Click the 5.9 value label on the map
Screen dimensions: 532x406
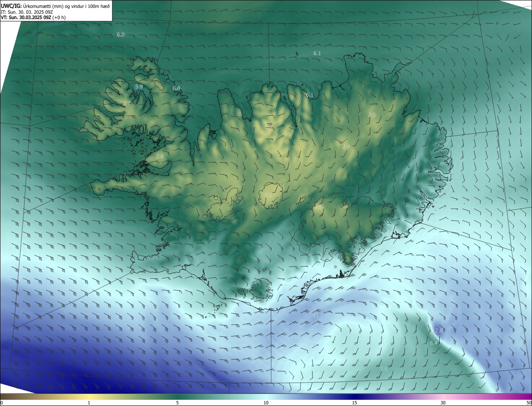pyautogui.click(x=139, y=87)
